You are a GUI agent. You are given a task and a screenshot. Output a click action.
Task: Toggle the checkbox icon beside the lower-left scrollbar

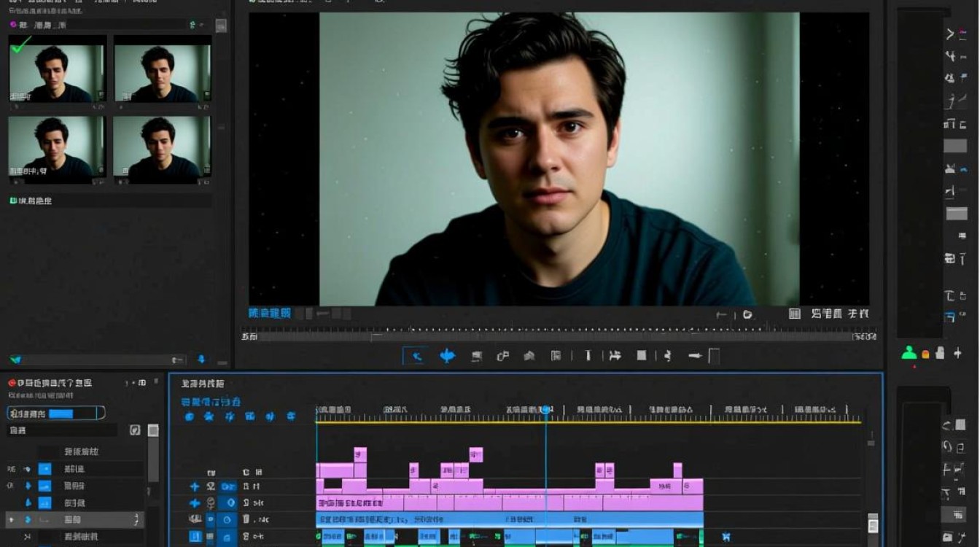tap(135, 430)
